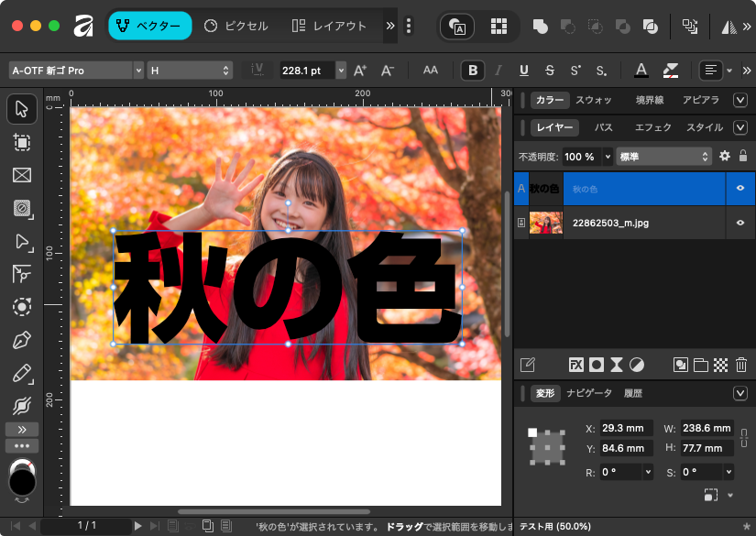Screen dimensions: 756x536
Task: Hide the 秋の色 text layer
Action: pyautogui.click(x=740, y=189)
